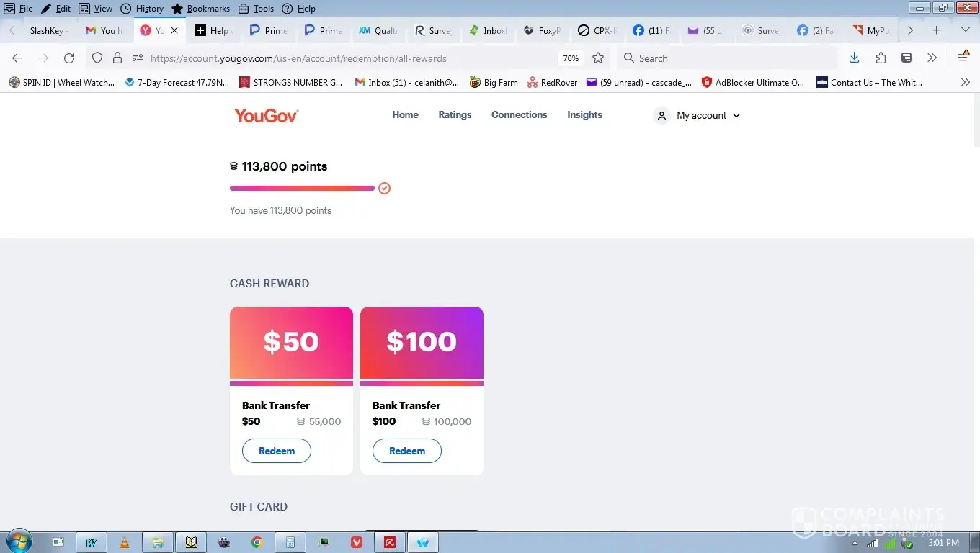Viewport: 980px width, 553px height.
Task: Open the AdBlocker Ultimate bookmark
Action: pos(753,83)
